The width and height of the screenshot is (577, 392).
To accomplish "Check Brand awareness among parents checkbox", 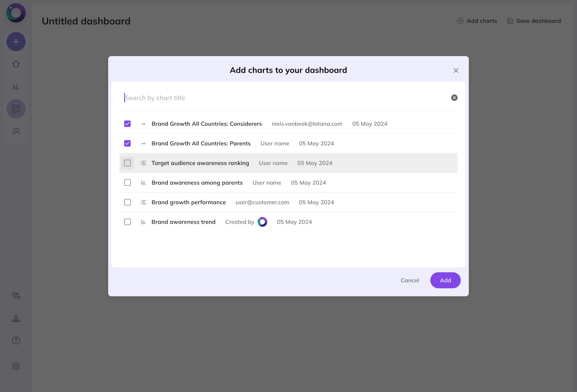I will point(127,183).
